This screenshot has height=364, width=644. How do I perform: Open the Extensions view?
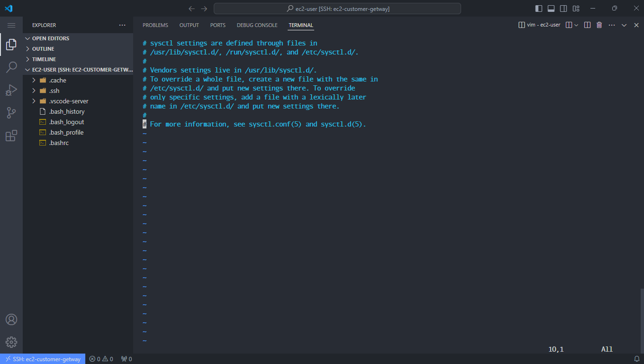(11, 136)
